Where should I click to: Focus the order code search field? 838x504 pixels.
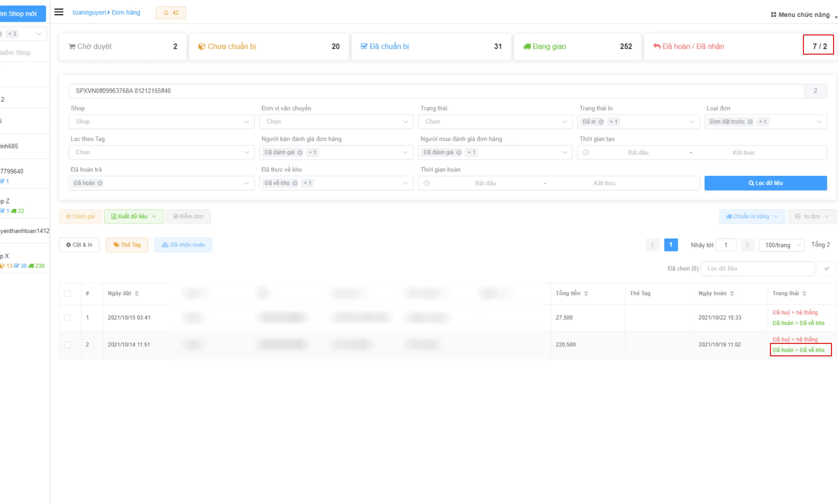click(x=436, y=91)
